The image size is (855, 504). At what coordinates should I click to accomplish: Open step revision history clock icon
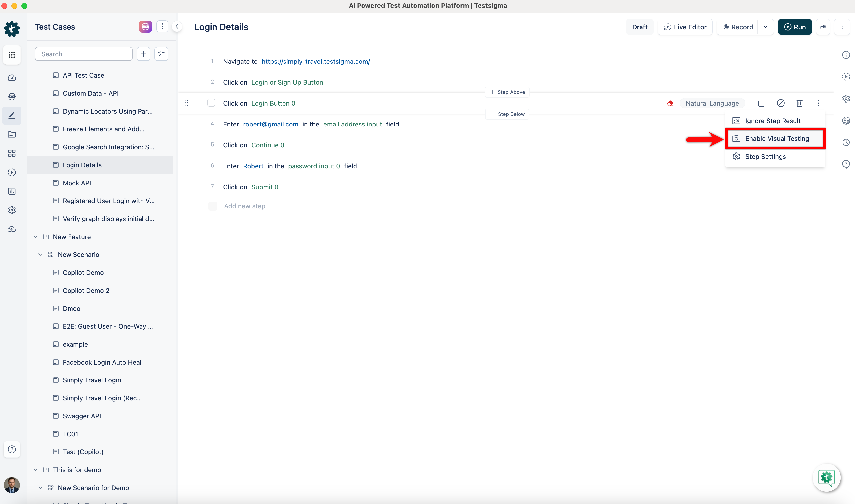click(846, 142)
